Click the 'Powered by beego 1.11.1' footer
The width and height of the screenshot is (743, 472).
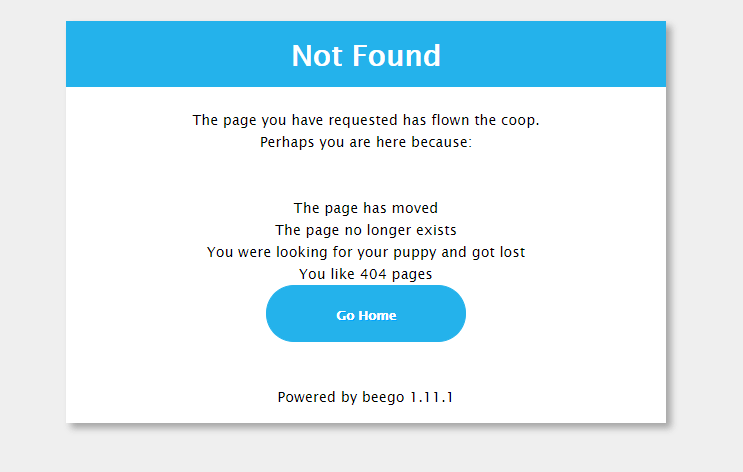coord(365,397)
